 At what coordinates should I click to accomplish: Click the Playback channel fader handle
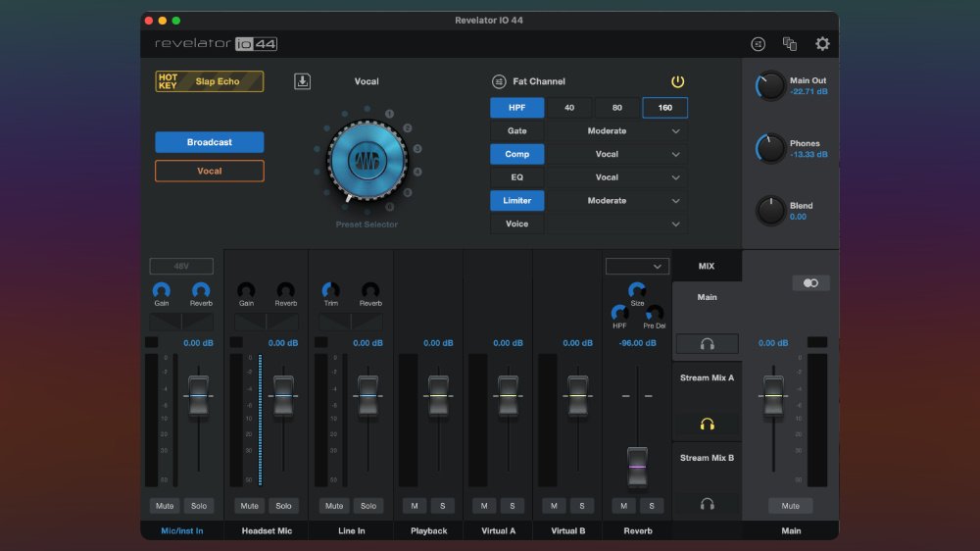click(x=438, y=396)
